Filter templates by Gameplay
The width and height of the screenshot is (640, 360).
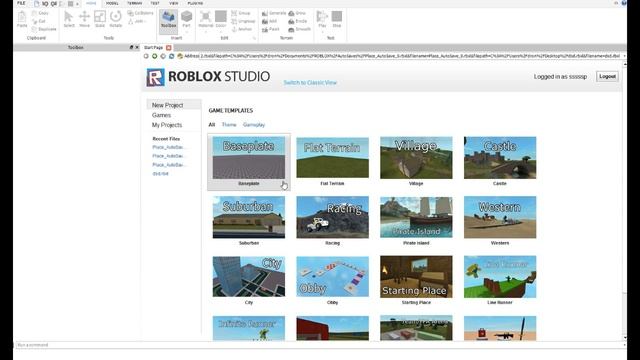coord(254,124)
